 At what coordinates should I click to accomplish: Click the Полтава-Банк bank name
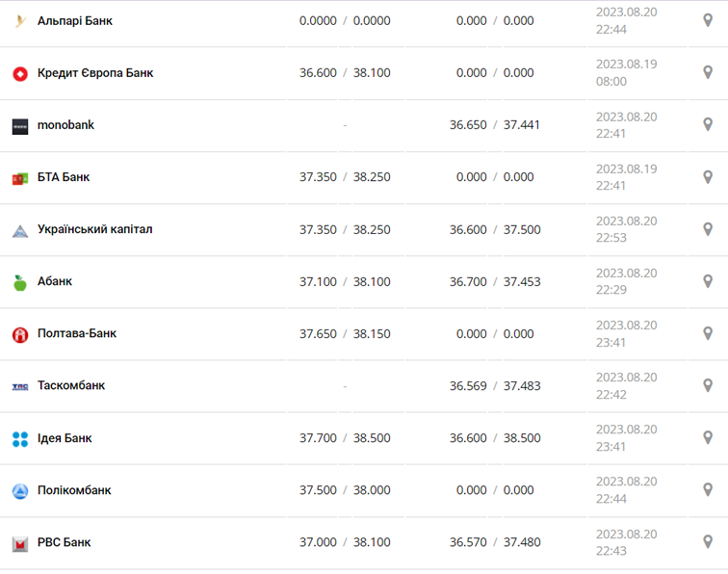[77, 333]
